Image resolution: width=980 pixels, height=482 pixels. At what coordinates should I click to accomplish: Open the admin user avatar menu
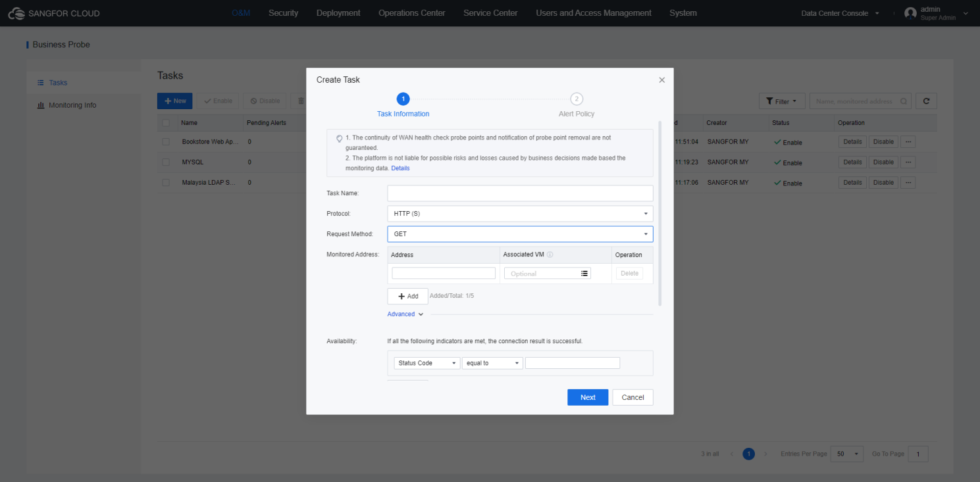(x=910, y=13)
